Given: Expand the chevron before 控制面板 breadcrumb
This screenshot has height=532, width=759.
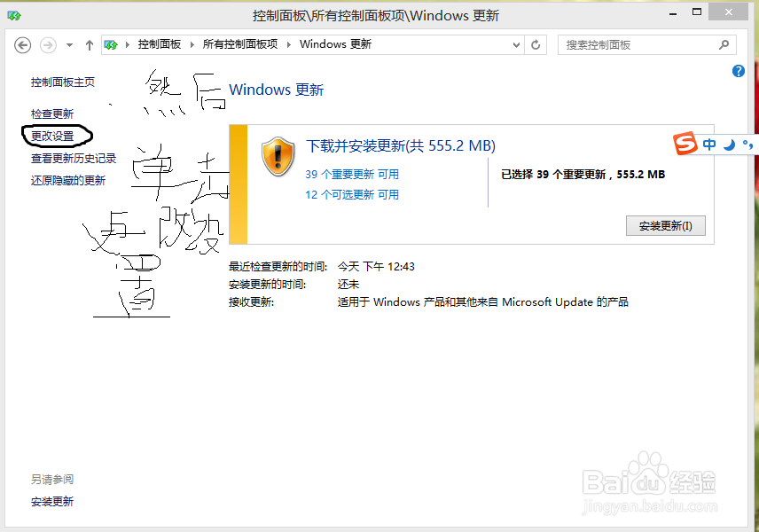Looking at the screenshot, I should coord(128,44).
